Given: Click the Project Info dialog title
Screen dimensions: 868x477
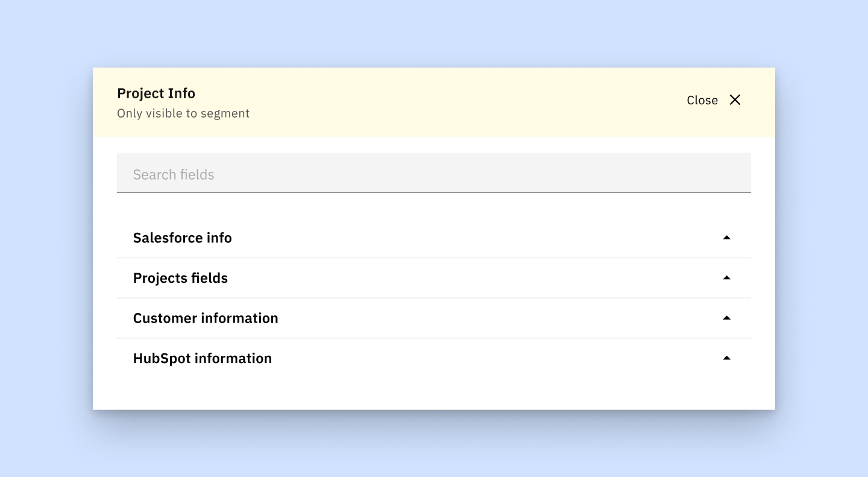Looking at the screenshot, I should tap(156, 93).
